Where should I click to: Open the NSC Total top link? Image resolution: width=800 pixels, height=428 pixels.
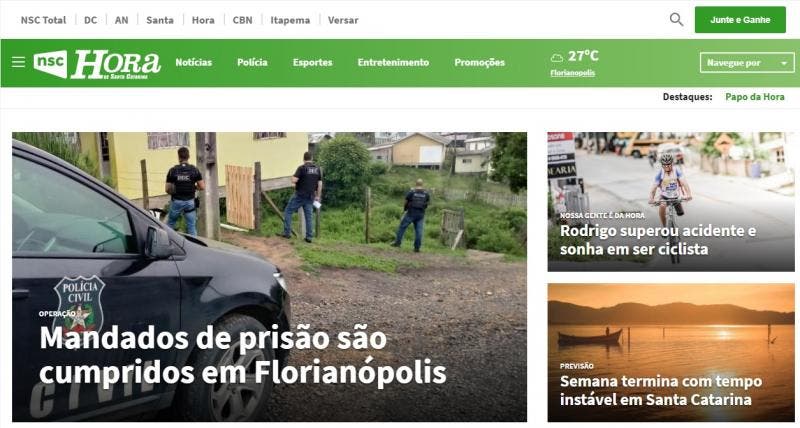coord(43,20)
